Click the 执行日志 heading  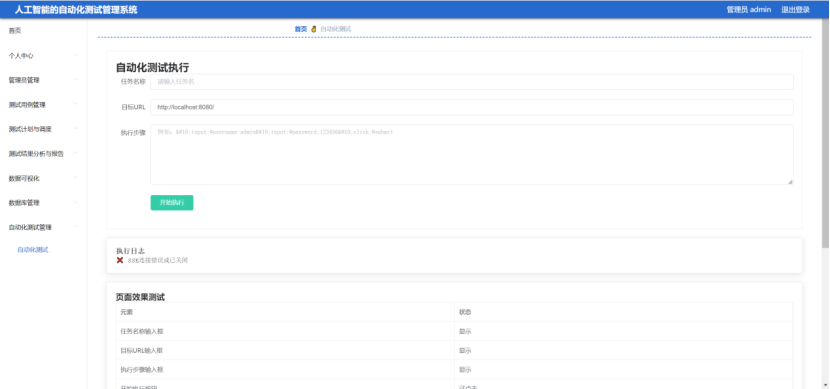point(131,251)
